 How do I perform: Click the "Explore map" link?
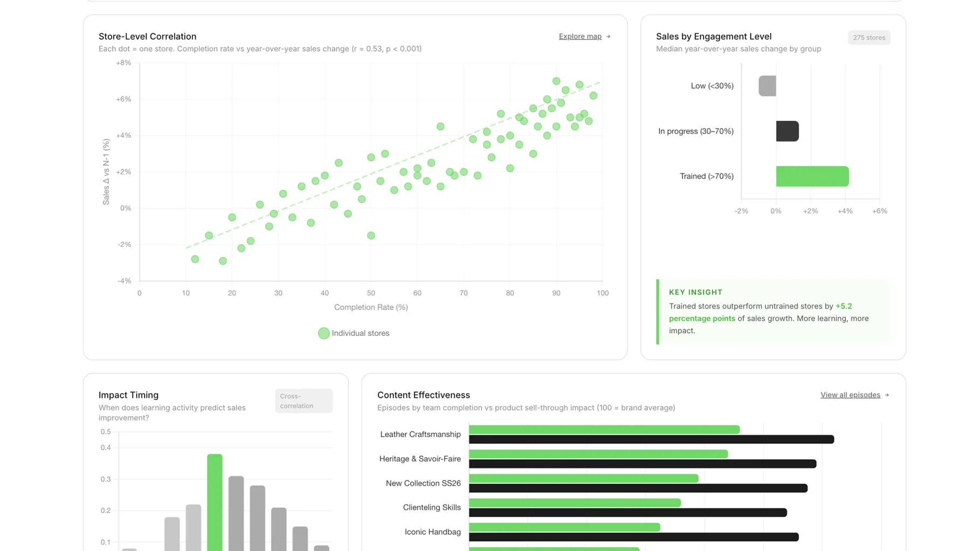coord(579,37)
